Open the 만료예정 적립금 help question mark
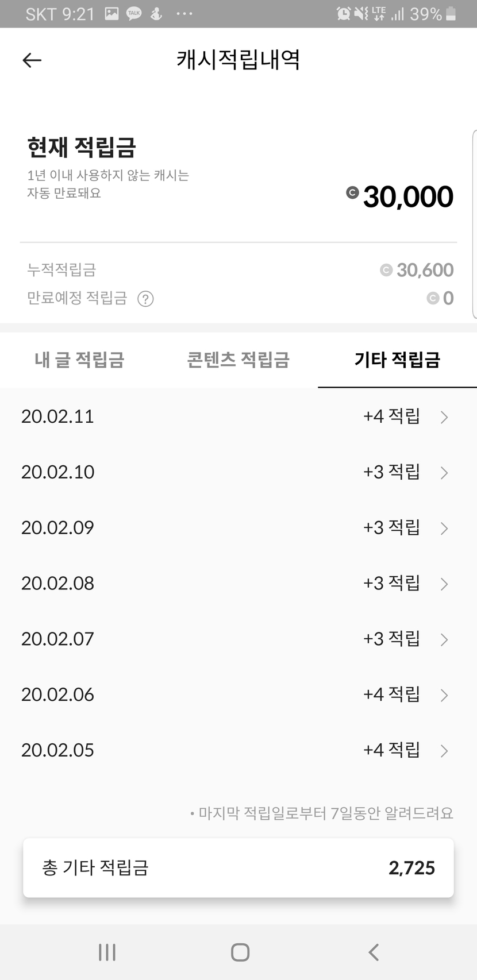This screenshot has height=980, width=477. (145, 299)
